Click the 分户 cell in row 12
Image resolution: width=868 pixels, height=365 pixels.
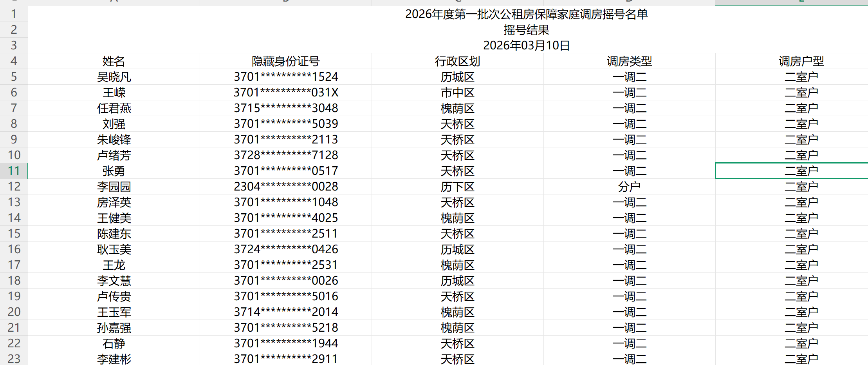click(x=629, y=187)
